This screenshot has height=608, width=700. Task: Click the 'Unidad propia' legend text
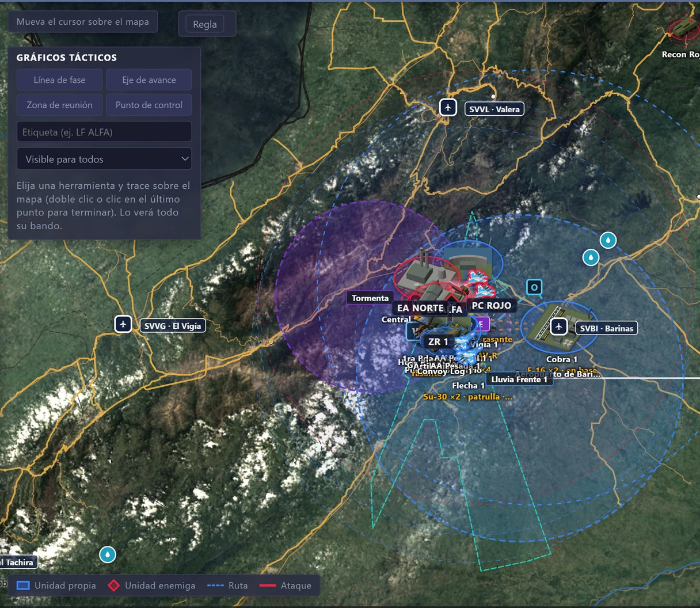pos(65,586)
